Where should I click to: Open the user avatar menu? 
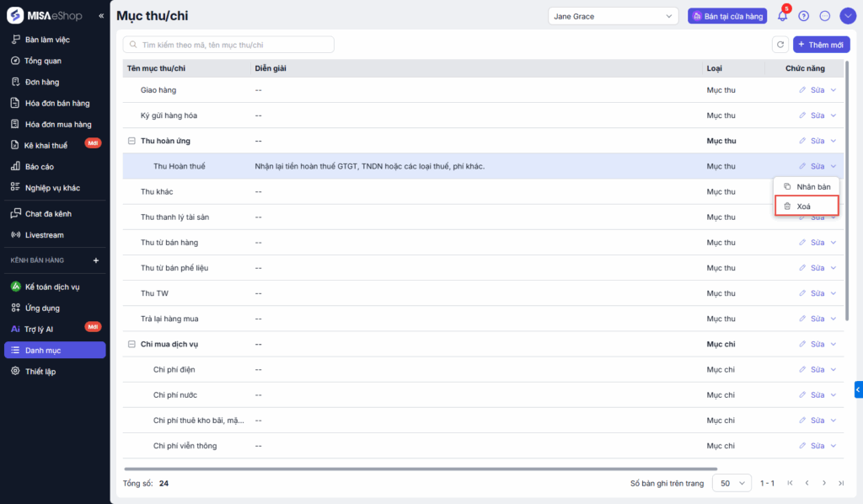pyautogui.click(x=848, y=16)
